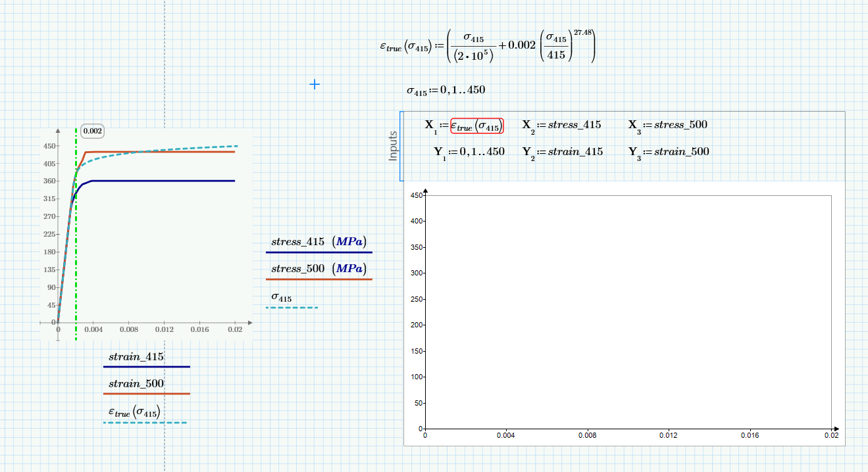
Task: Click the y-axis arrow of the Chart component
Action: [426, 192]
